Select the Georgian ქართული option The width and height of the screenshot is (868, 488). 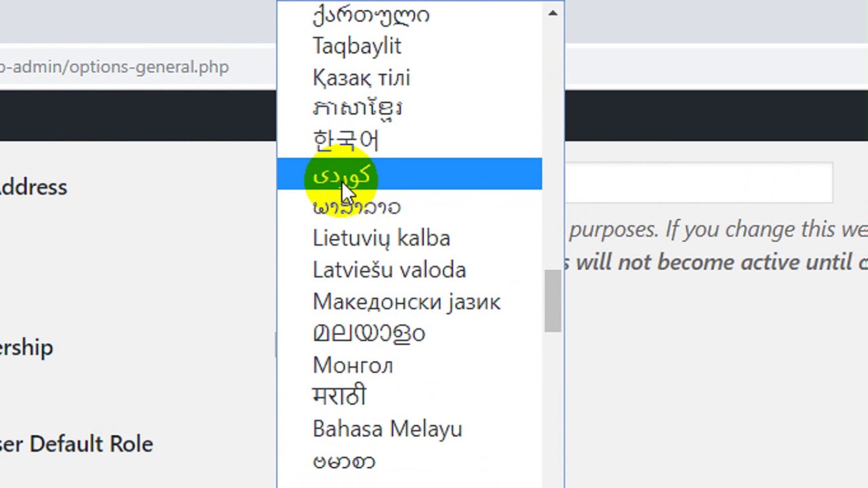coord(371,15)
